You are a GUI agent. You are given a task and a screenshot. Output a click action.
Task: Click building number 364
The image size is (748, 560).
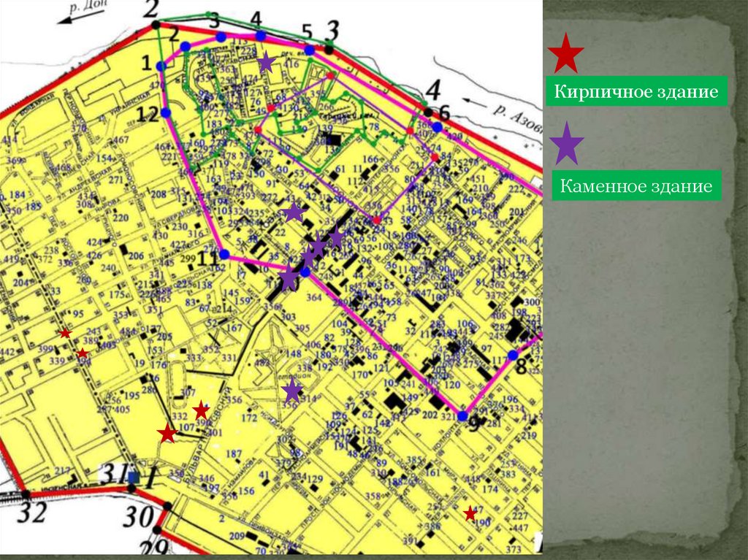314,297
